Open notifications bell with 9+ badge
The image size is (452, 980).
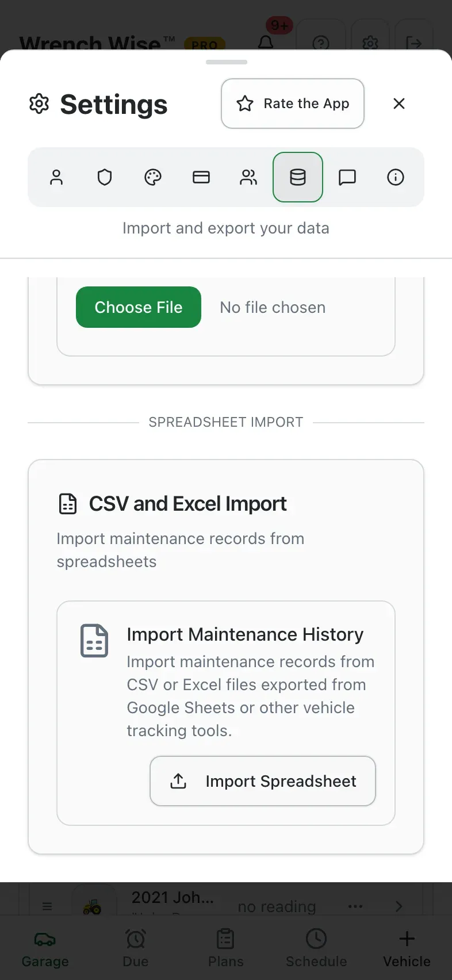pos(266,43)
